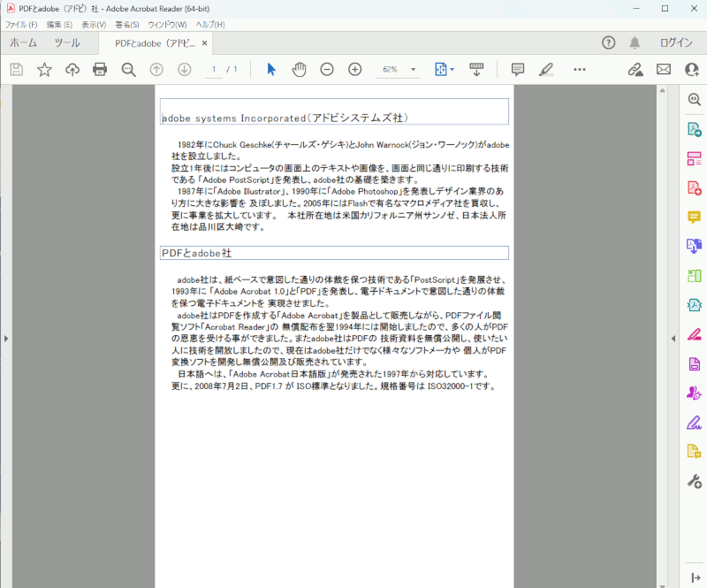Share with others user icon
This screenshot has width=707, height=588.
[692, 70]
